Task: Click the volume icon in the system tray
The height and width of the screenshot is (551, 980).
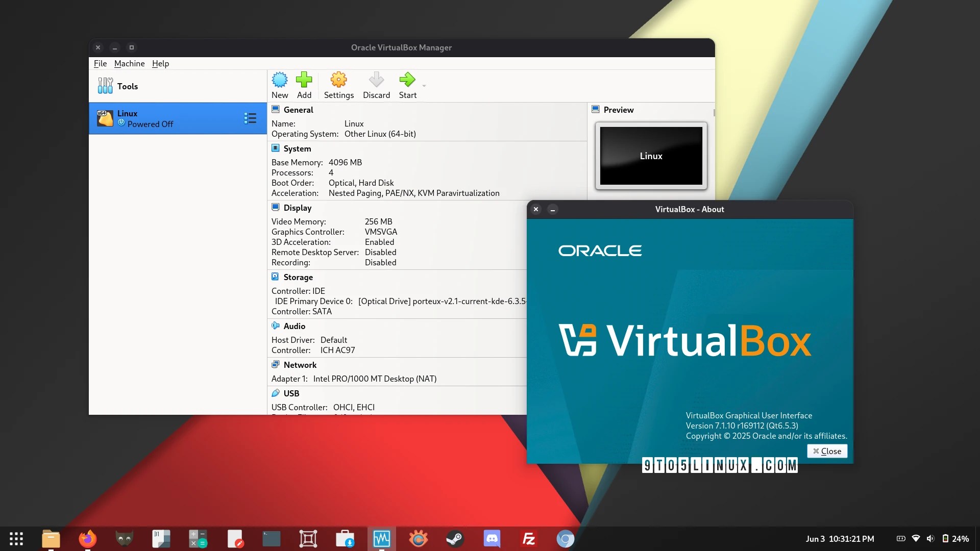Action: pyautogui.click(x=930, y=539)
